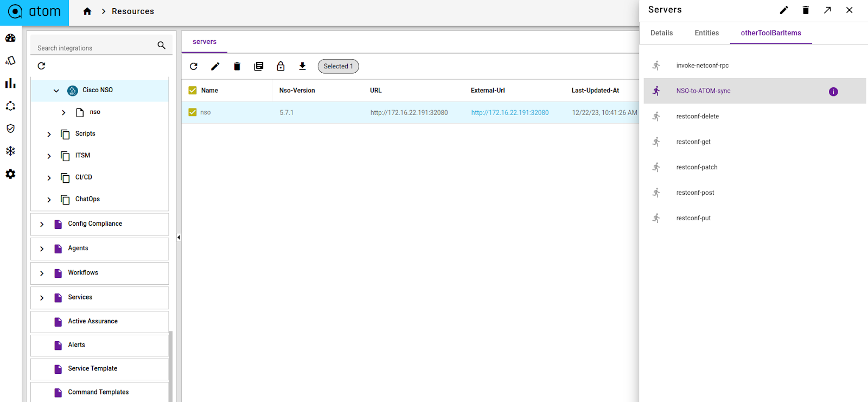Run the invoke-netconf-rpc action icon
The image size is (868, 402).
click(x=656, y=66)
